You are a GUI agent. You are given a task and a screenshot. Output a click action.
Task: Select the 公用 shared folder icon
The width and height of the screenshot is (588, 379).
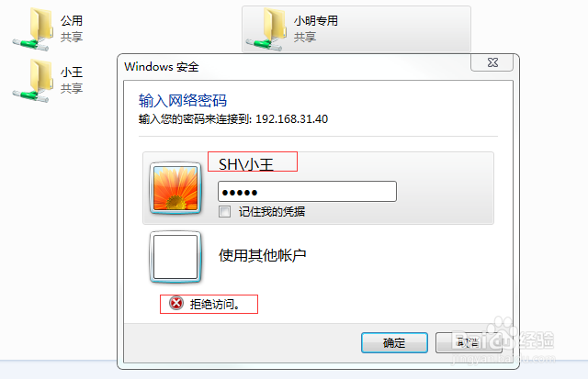[x=33, y=28]
